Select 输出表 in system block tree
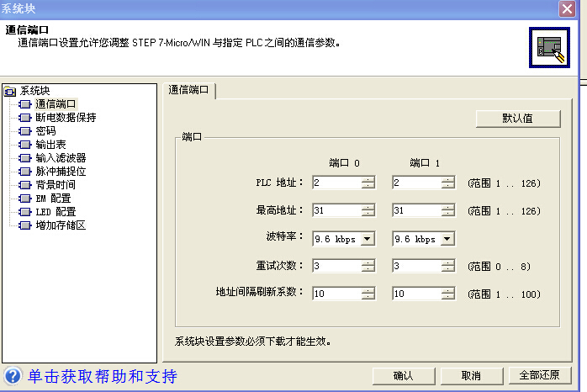The height and width of the screenshot is (392, 587). tap(51, 145)
